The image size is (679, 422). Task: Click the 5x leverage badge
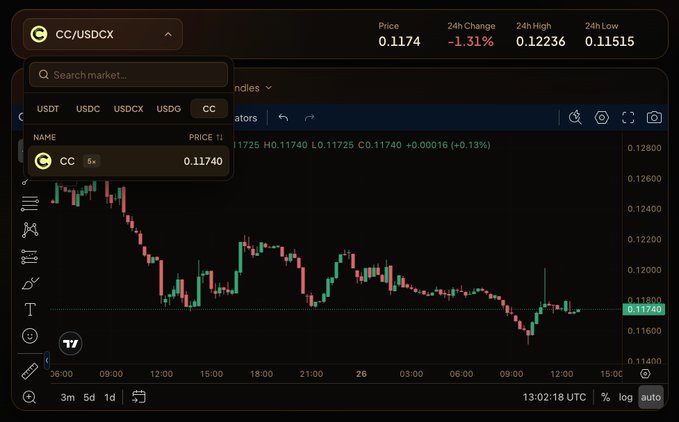coord(91,161)
